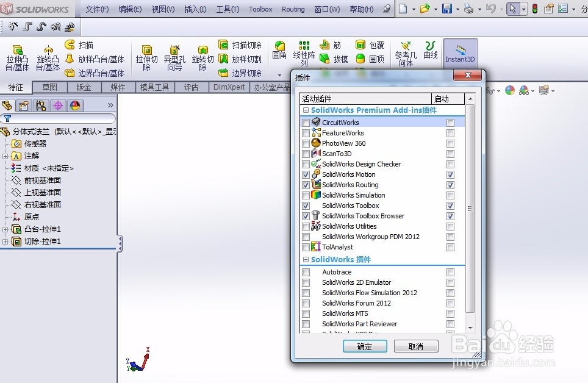Uncheck SolidWorks Toolbox start-up checkbox

450,206
